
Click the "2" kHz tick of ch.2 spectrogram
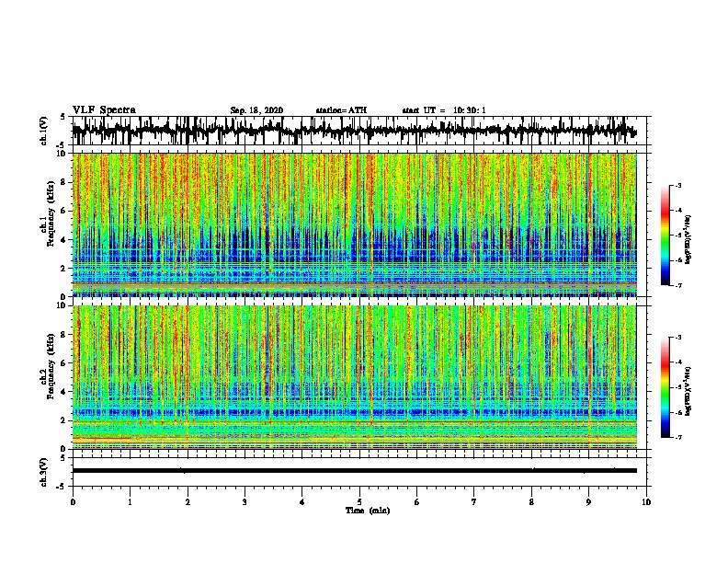[64, 420]
